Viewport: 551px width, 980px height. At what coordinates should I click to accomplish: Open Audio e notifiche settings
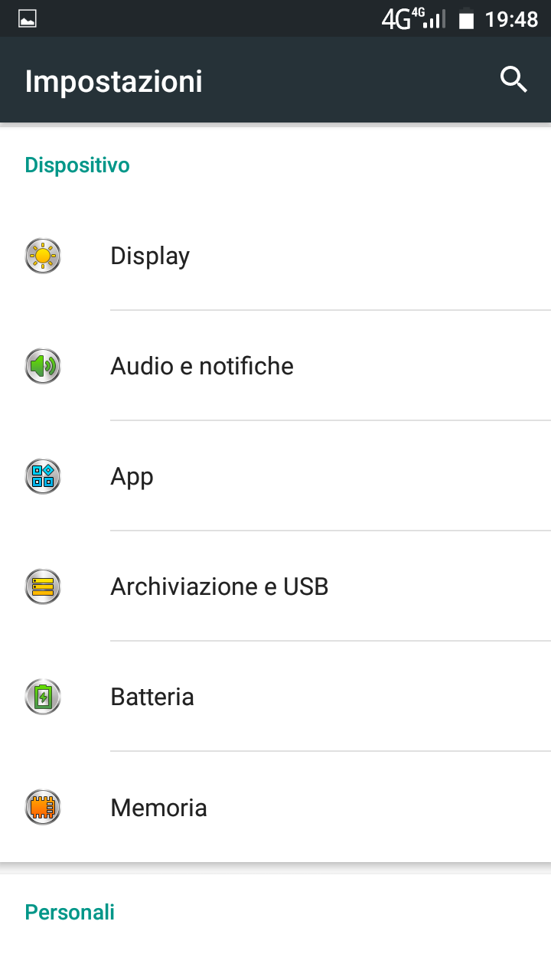[x=202, y=366]
